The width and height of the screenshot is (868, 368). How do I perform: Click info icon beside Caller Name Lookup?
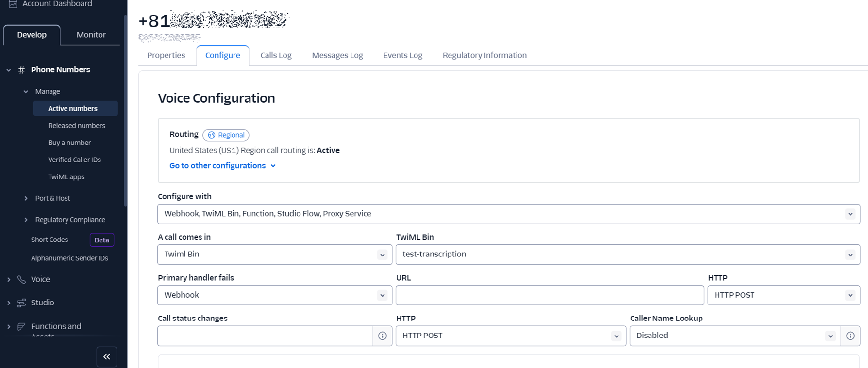pyautogui.click(x=850, y=336)
